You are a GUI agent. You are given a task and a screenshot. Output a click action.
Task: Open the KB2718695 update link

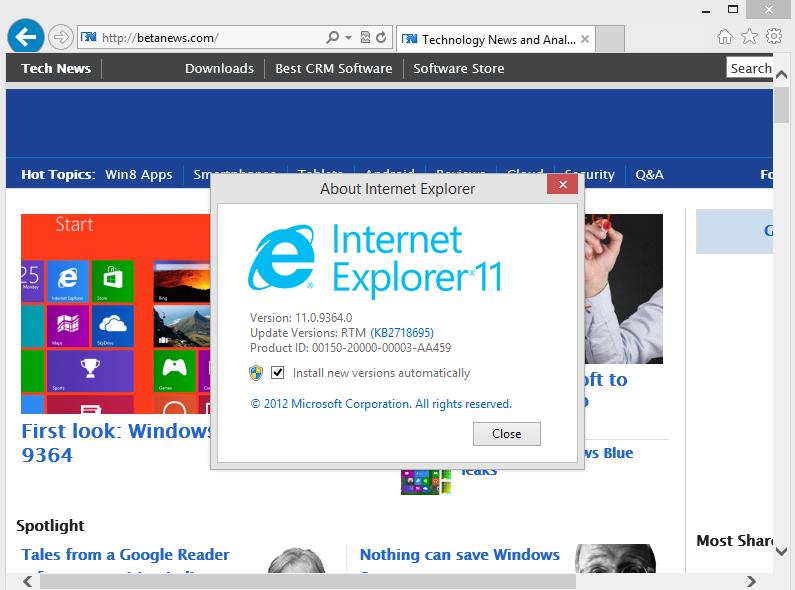click(402, 332)
